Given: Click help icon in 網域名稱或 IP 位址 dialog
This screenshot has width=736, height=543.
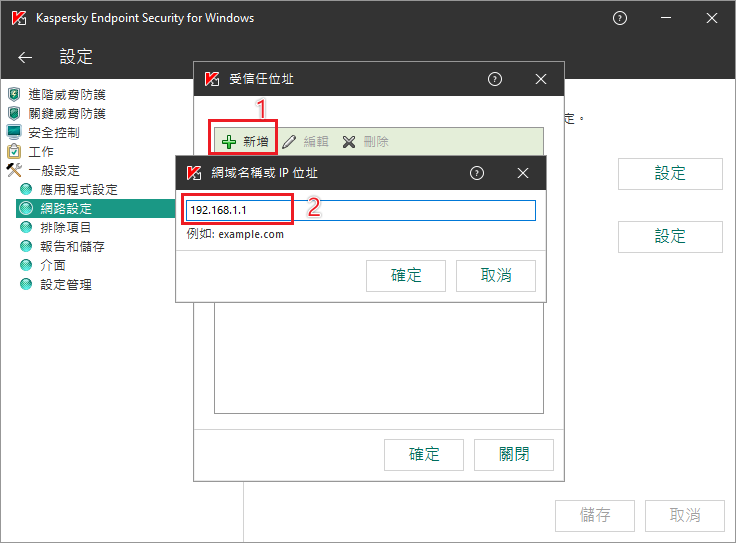Looking at the screenshot, I should tap(477, 173).
